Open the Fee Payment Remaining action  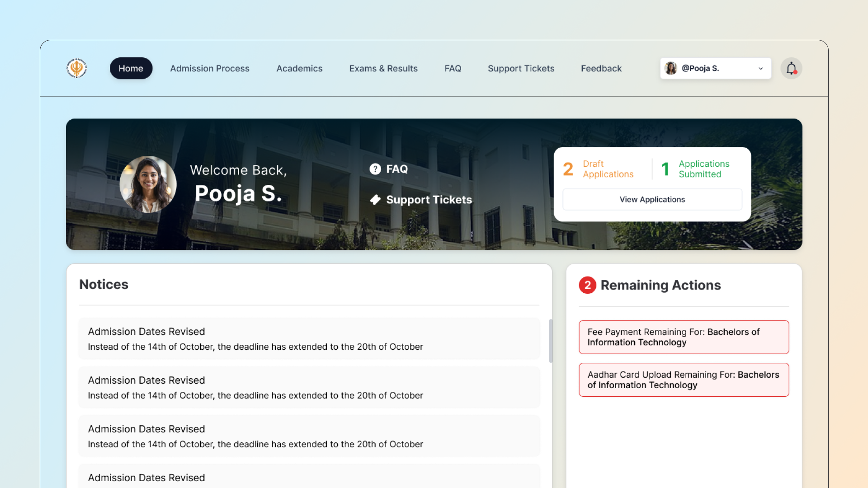684,337
